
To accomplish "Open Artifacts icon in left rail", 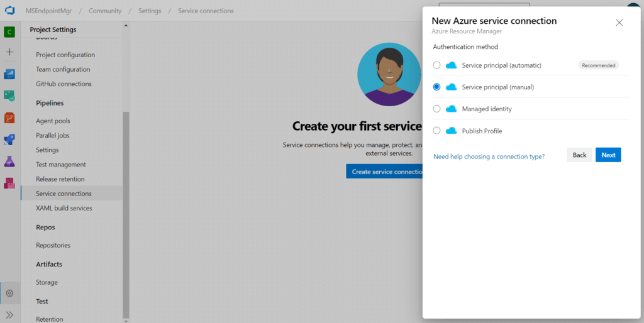I will coord(9,183).
